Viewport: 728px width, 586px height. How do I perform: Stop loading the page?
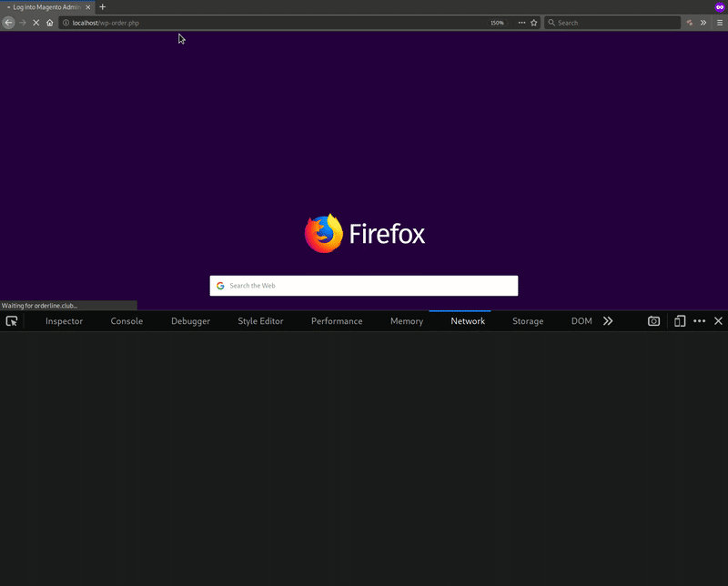[35, 23]
